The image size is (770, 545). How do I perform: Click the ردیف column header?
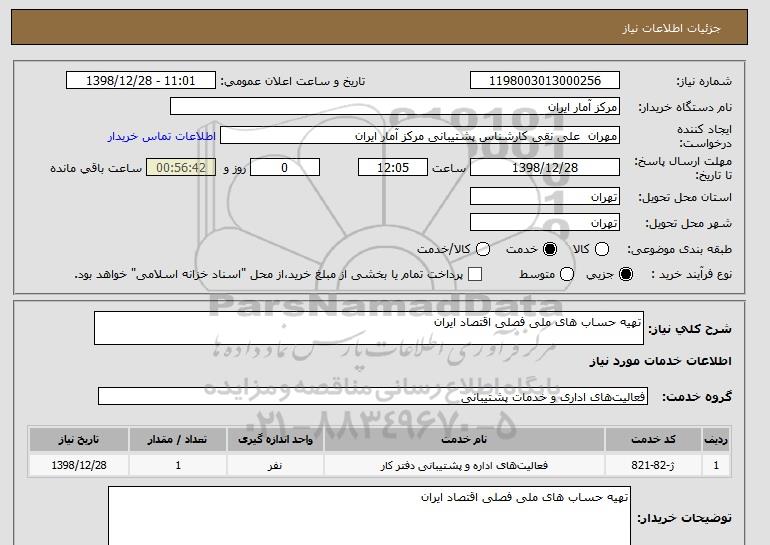click(x=716, y=439)
